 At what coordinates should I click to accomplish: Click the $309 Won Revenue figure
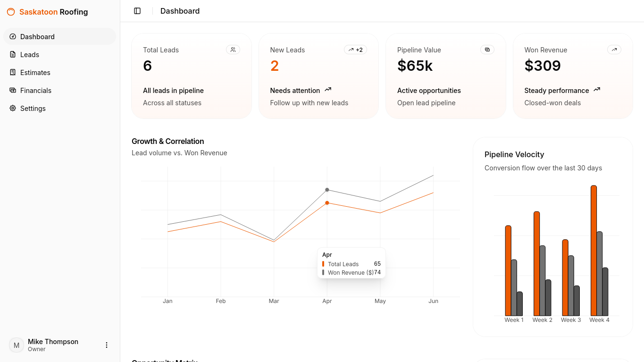(x=543, y=66)
